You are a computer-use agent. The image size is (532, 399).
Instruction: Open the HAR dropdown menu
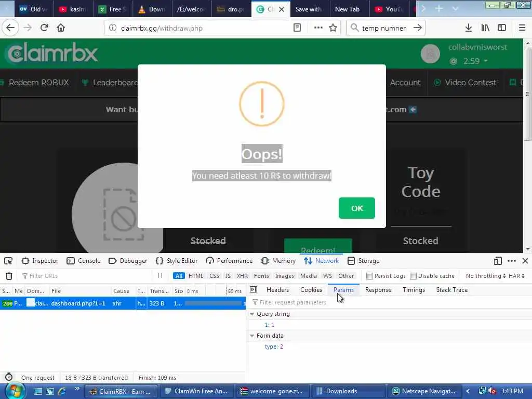click(x=516, y=276)
